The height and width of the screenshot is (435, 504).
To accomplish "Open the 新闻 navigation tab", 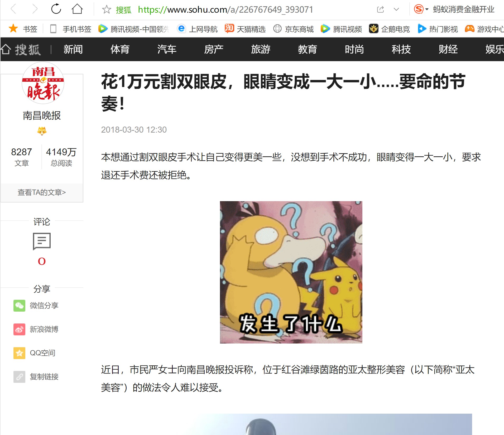I will (x=73, y=49).
